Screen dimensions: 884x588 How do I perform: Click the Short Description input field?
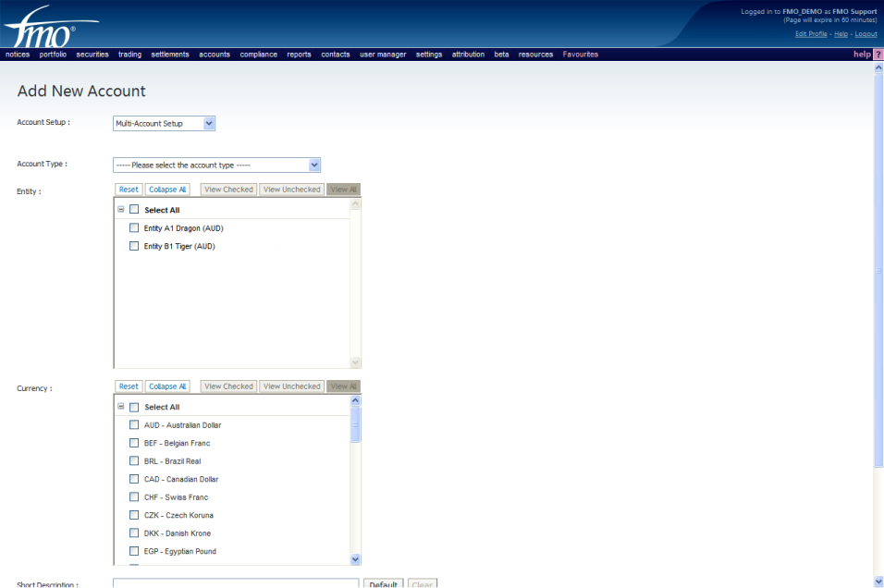point(236,583)
